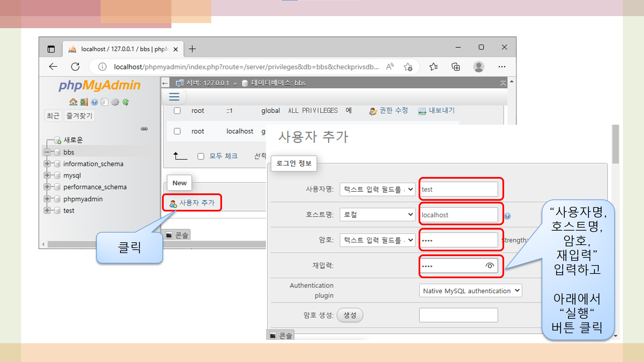
Task: Check the root ::1 user checkbox
Action: tap(177, 111)
